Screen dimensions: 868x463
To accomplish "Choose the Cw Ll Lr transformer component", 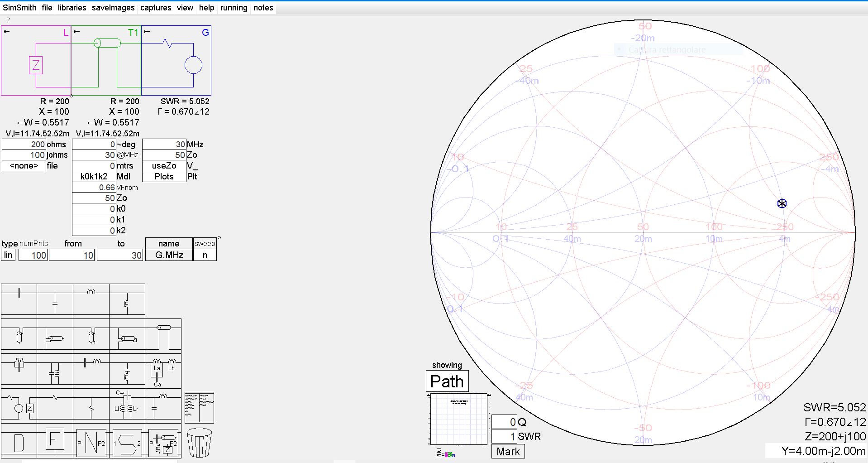I will click(x=127, y=405).
